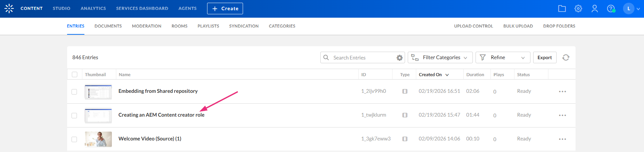Open the Refine filter dropdown

[x=503, y=57]
